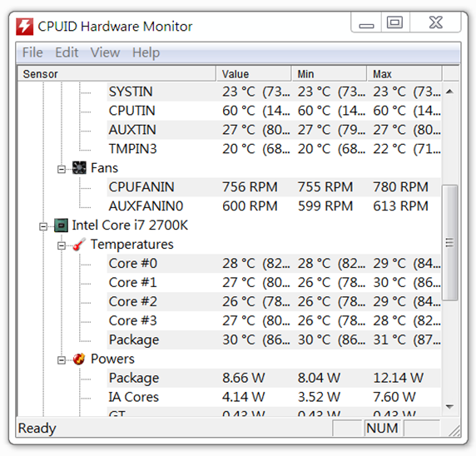This screenshot has height=456, width=476.
Task: Select the SYSTIN sensor row
Action: coord(274,92)
